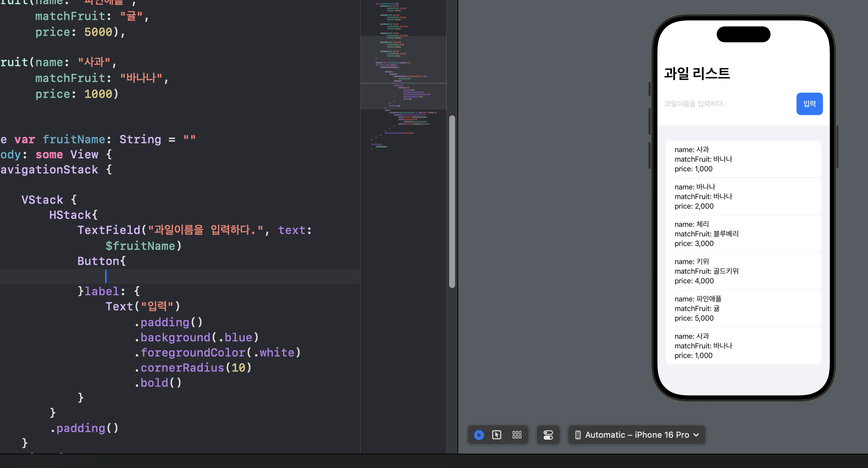The width and height of the screenshot is (868, 468).
Task: Switch preview to Selectable mode
Action: [497, 435]
